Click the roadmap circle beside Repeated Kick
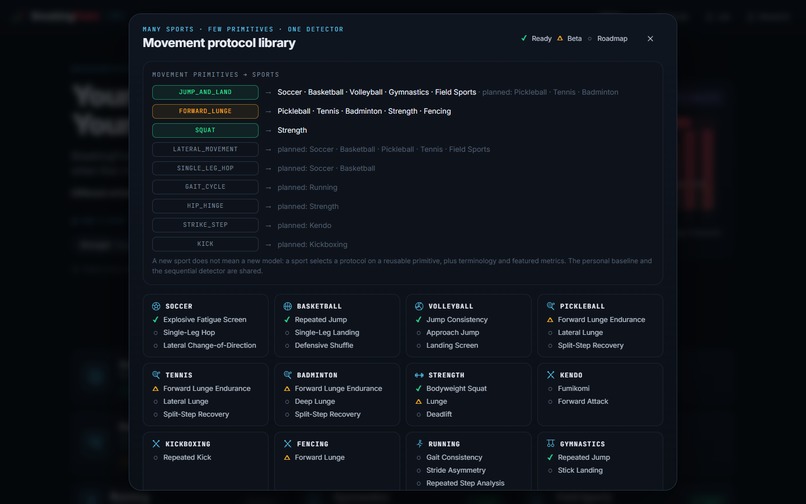The width and height of the screenshot is (806, 504). coord(155,458)
